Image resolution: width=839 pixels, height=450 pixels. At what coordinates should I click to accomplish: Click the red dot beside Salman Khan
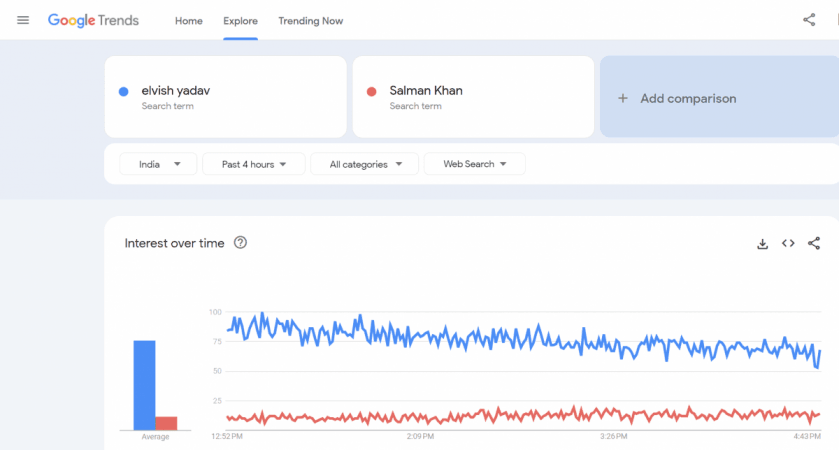click(x=371, y=91)
